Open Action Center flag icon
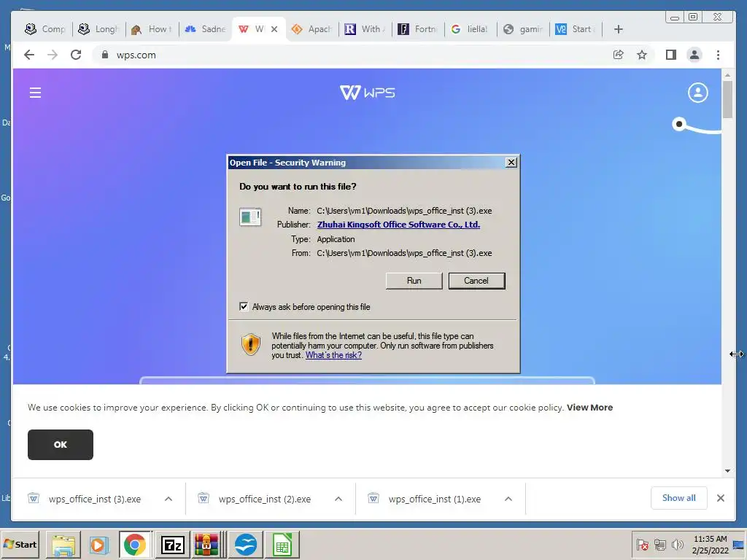This screenshot has width=747, height=560. pyautogui.click(x=642, y=545)
